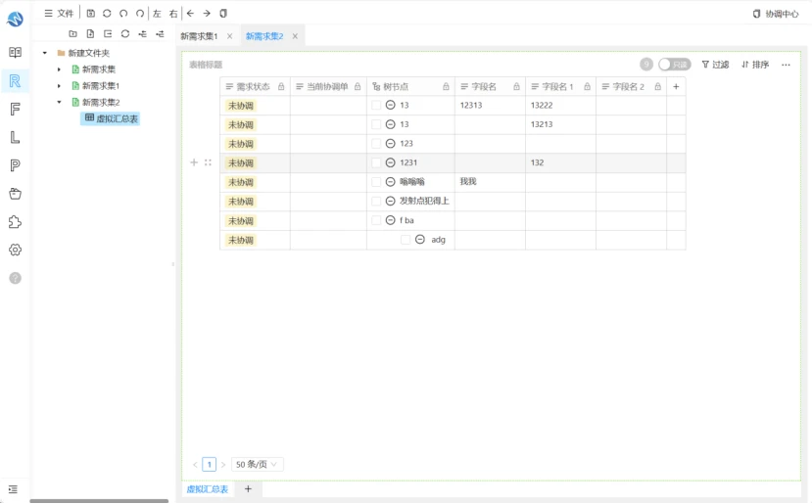The image size is (812, 504).
Task: Close the 新需求集1 tab
Action: [229, 36]
